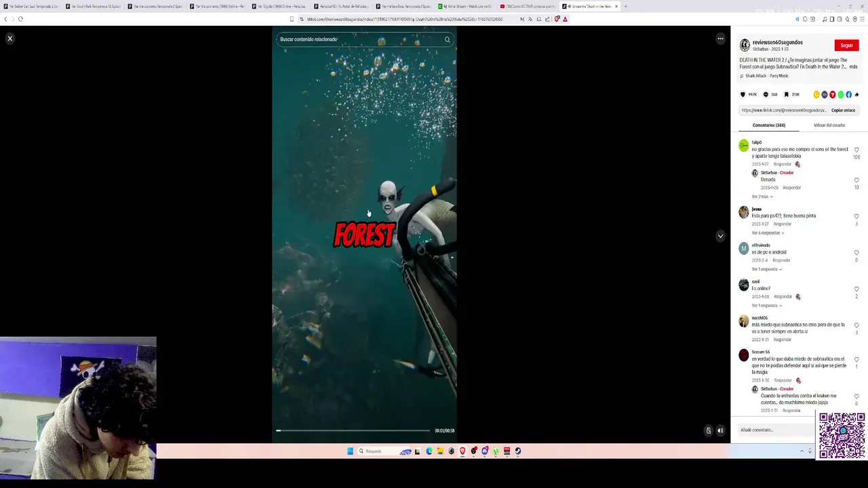Open the three-dot more options menu
Viewport: 868px width, 488px height.
tap(720, 39)
